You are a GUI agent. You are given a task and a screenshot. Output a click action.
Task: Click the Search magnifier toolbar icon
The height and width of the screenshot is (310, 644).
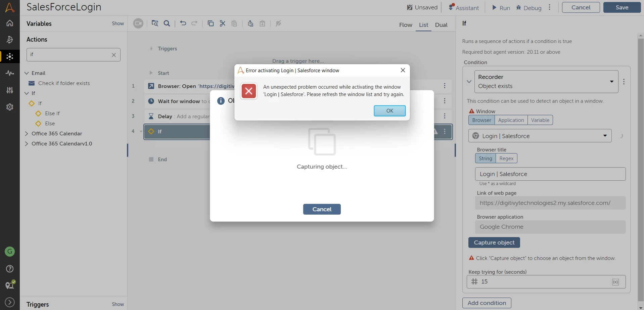[x=167, y=24]
